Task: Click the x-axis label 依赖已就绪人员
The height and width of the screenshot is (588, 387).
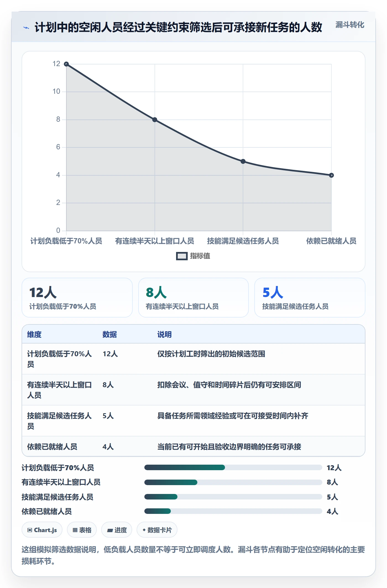Action: point(331,241)
